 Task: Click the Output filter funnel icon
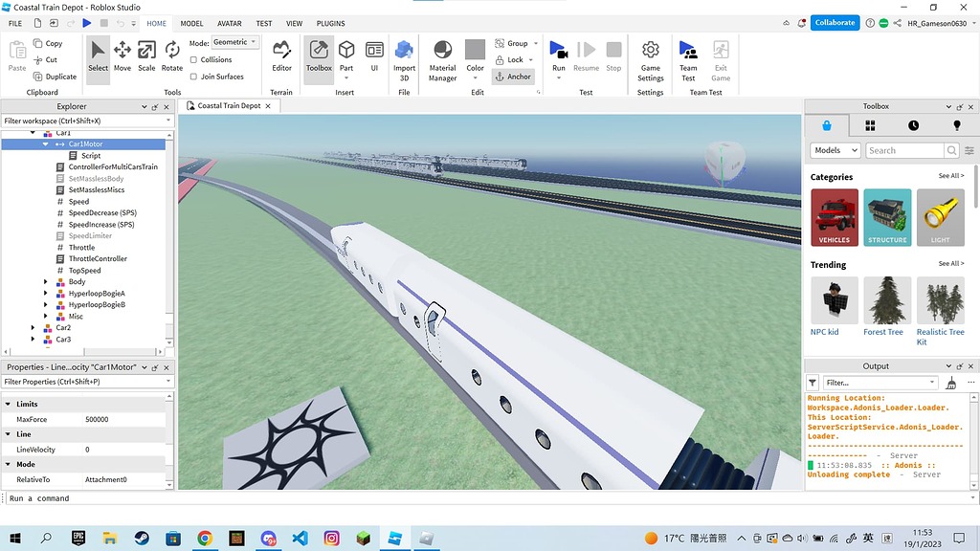tap(812, 383)
